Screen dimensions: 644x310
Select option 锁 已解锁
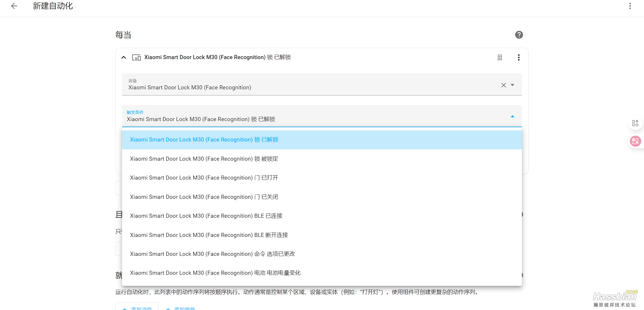pyautogui.click(x=322, y=140)
